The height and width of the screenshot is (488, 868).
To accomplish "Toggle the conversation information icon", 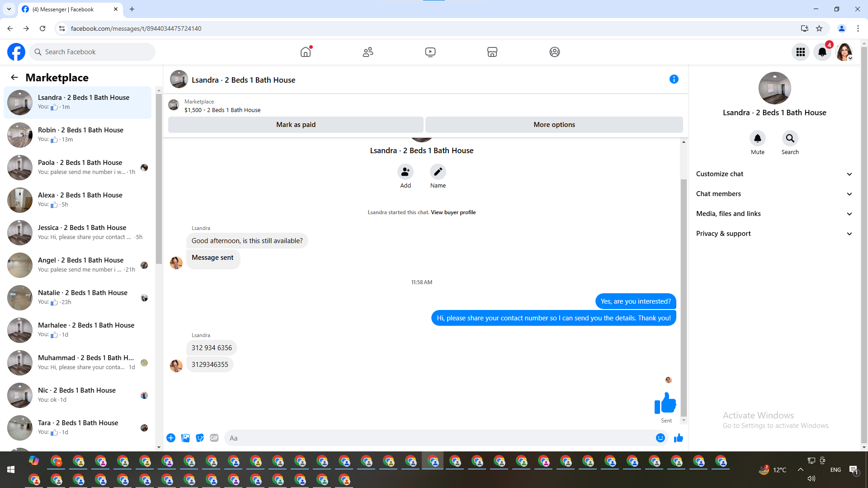I will (674, 79).
